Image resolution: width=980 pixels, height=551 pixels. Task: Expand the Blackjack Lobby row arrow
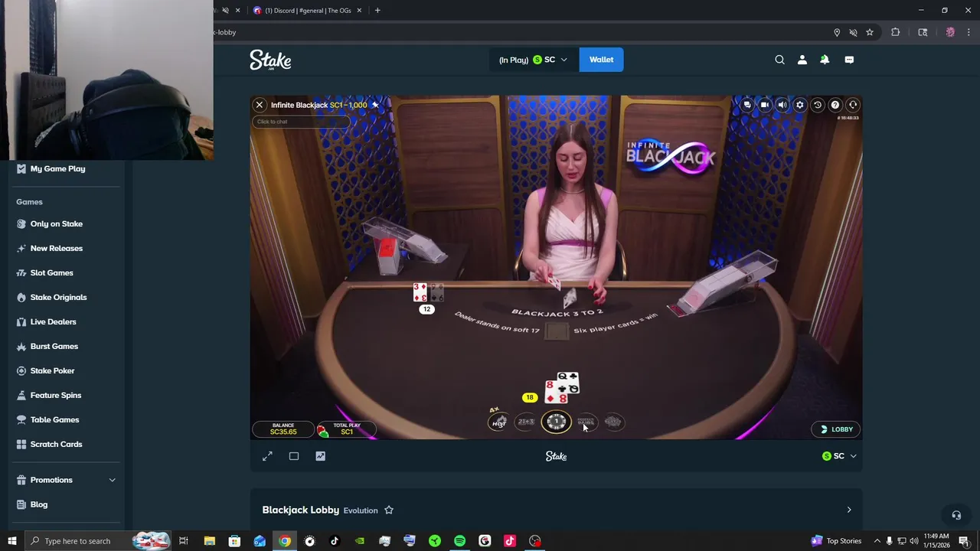coord(848,510)
